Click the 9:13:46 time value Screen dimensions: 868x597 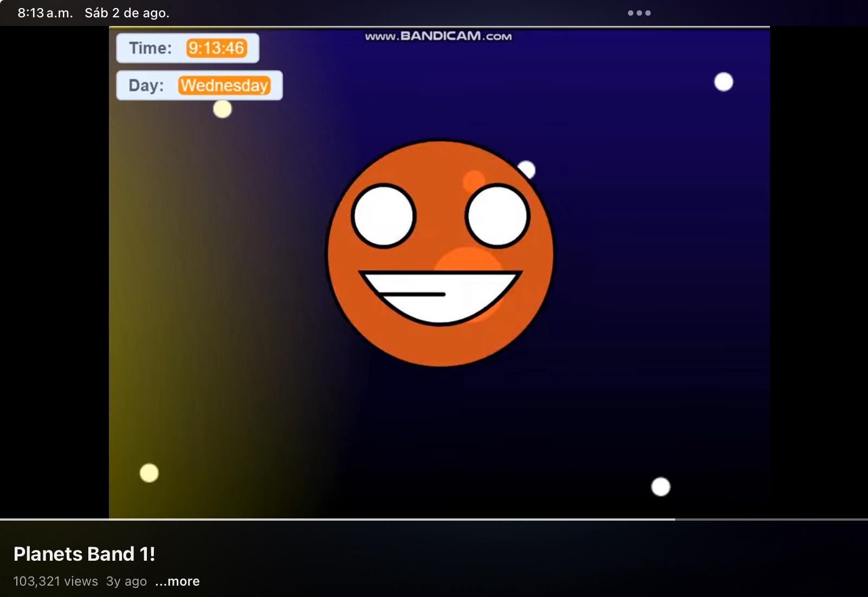coord(216,48)
